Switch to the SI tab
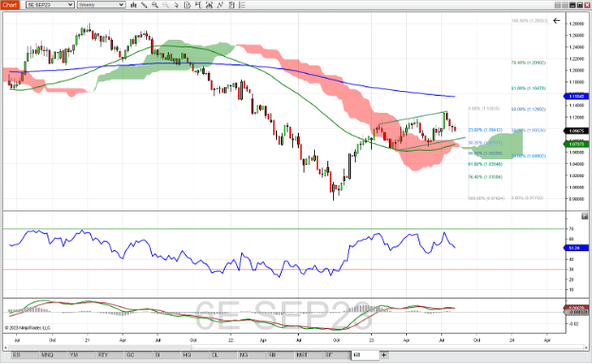Viewport: 592px width, 364px height. coord(167,355)
